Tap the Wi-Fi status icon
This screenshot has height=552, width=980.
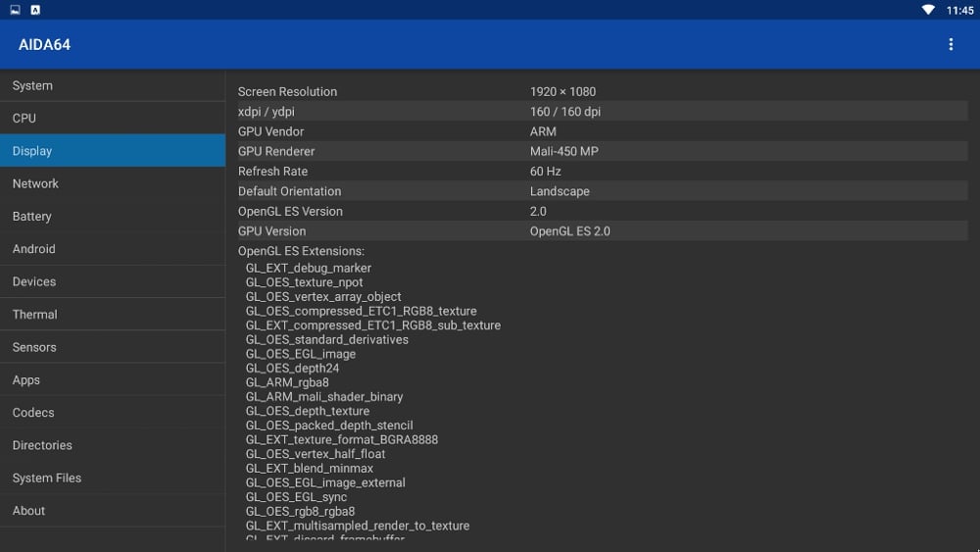(x=928, y=10)
